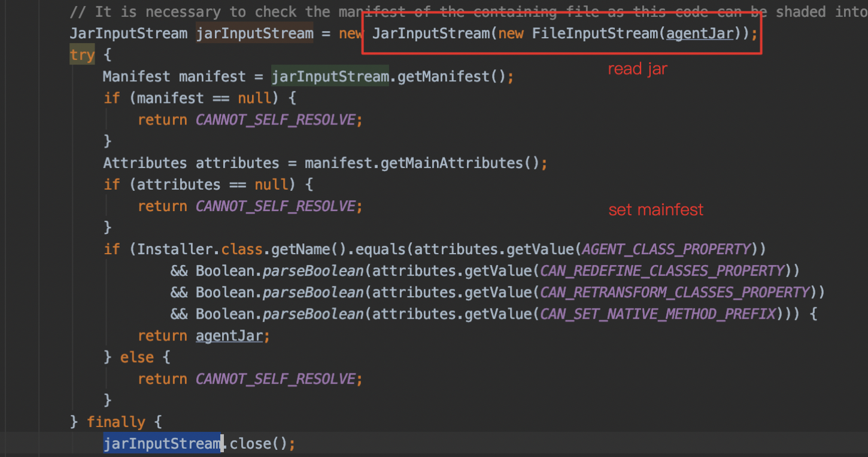Click the 'manifest == null' condition
This screenshot has height=457, width=868.
[x=204, y=98]
